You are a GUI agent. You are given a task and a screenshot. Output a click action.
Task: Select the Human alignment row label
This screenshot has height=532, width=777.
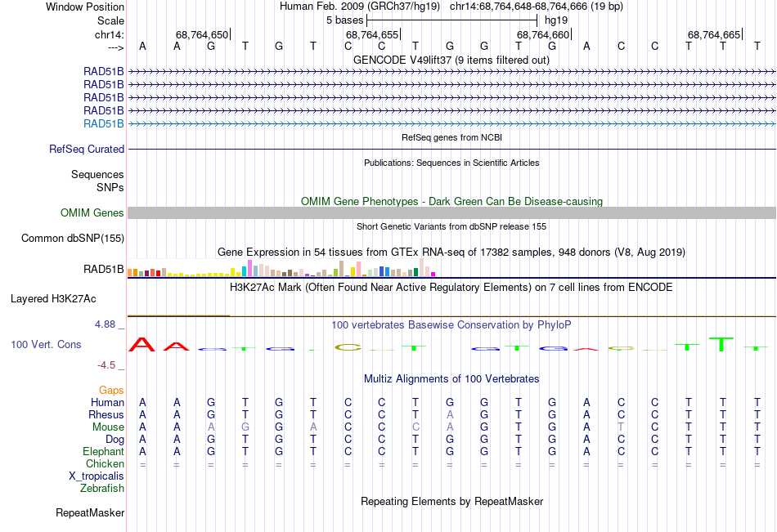tap(107, 402)
